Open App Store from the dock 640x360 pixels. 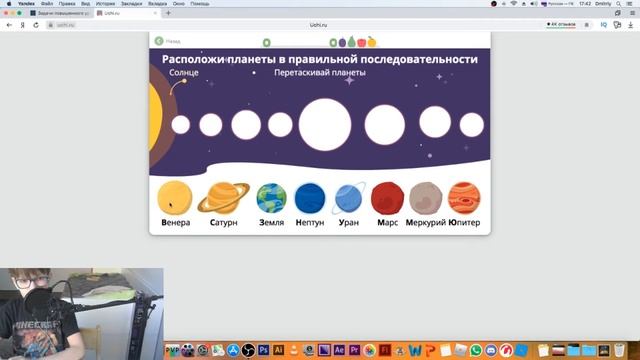point(233,350)
